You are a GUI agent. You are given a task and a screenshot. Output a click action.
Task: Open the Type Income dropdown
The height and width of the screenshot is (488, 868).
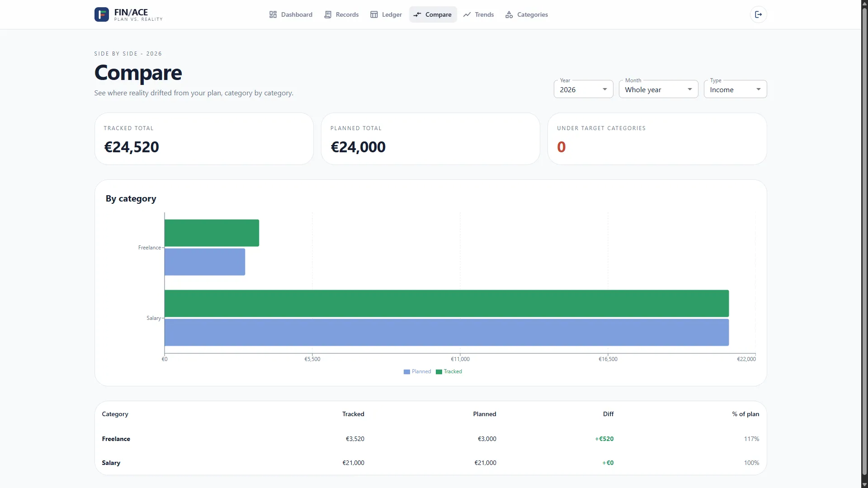point(735,89)
